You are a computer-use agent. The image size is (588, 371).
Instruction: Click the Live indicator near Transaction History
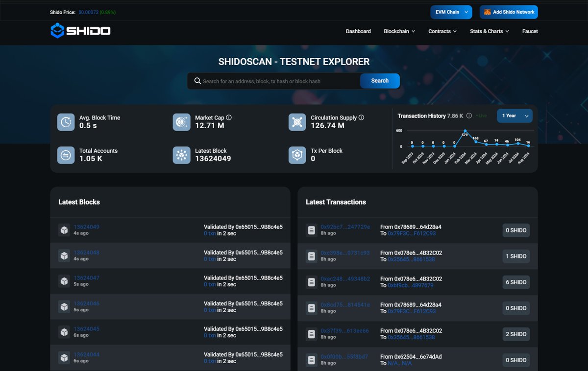tap(481, 116)
